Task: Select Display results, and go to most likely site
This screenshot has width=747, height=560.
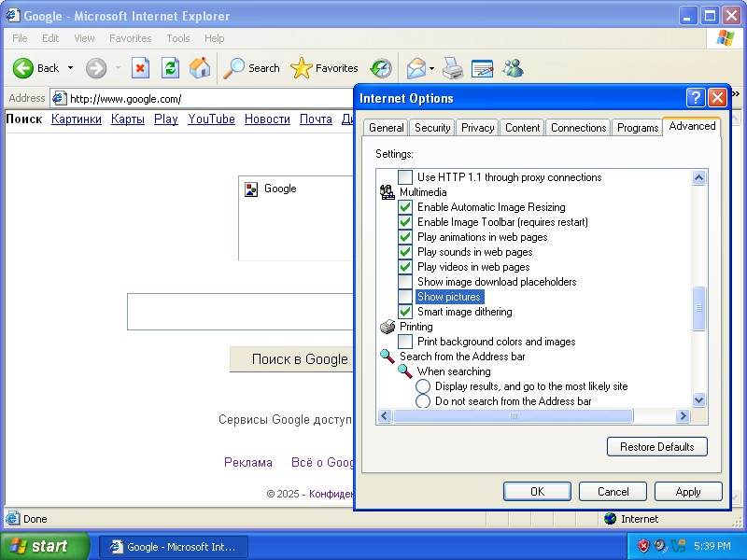Action: coord(423,386)
